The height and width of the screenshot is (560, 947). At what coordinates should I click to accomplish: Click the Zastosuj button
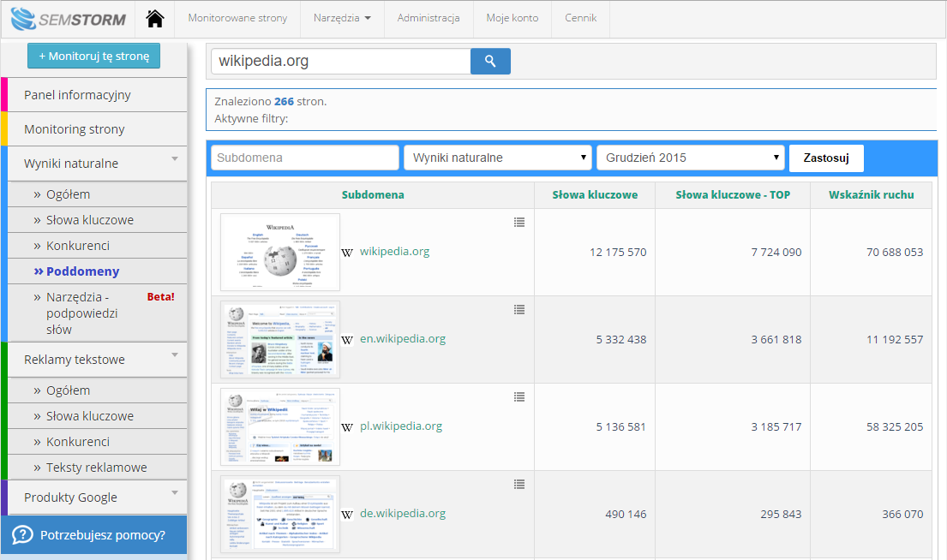pos(826,158)
